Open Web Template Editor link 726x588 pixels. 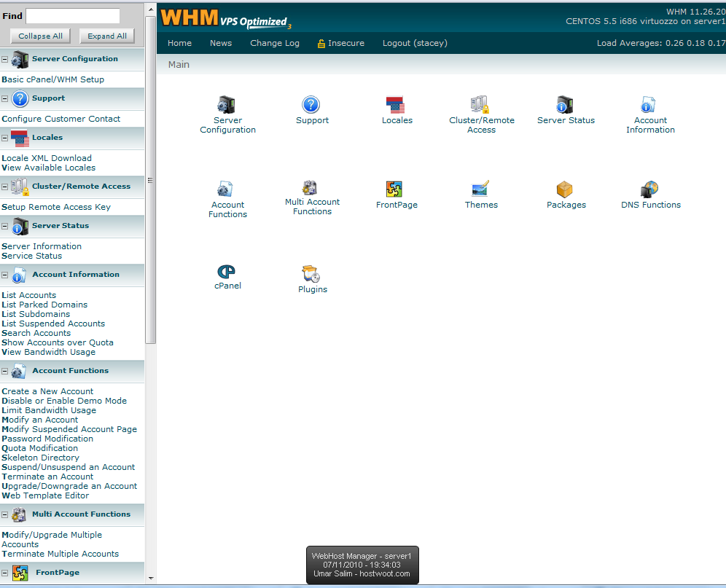click(45, 495)
